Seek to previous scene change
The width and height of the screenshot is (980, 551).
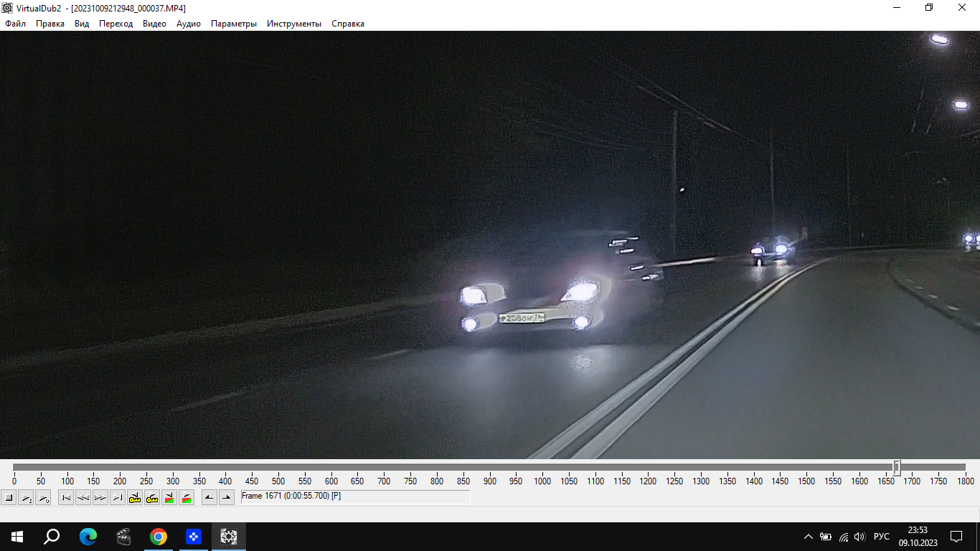tap(169, 497)
